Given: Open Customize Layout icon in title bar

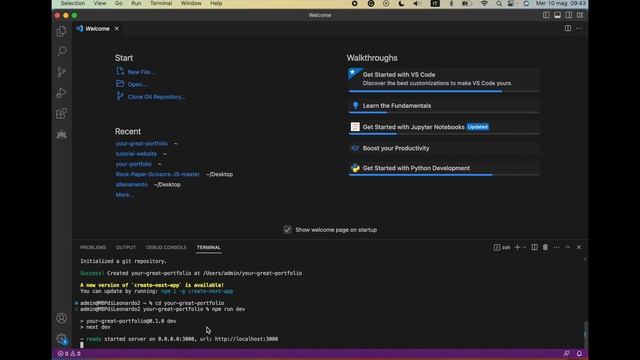Looking at the screenshot, I should pyautogui.click(x=580, y=15).
